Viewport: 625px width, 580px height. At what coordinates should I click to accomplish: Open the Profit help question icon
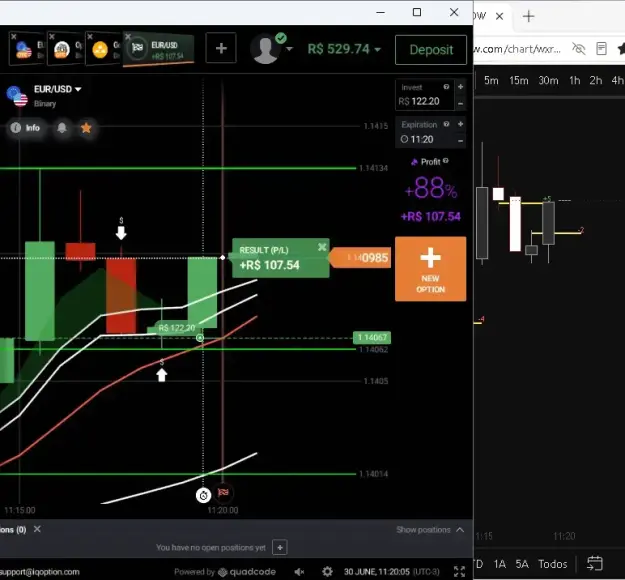[446, 161]
